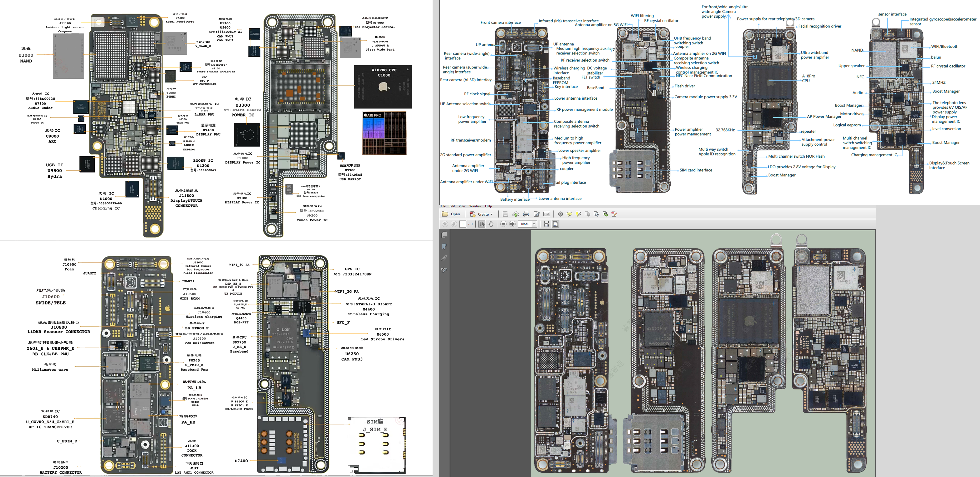Click the Zoom In plus button

[512, 224]
